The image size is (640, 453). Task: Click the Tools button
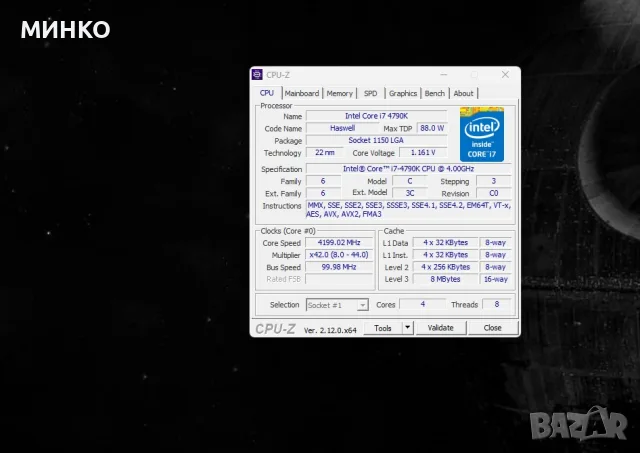click(383, 328)
